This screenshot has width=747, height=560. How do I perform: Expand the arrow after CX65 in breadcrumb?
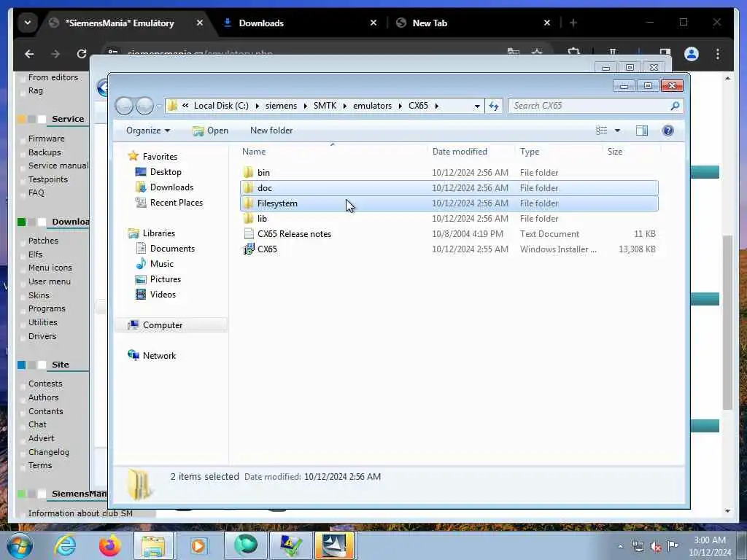[436, 106]
